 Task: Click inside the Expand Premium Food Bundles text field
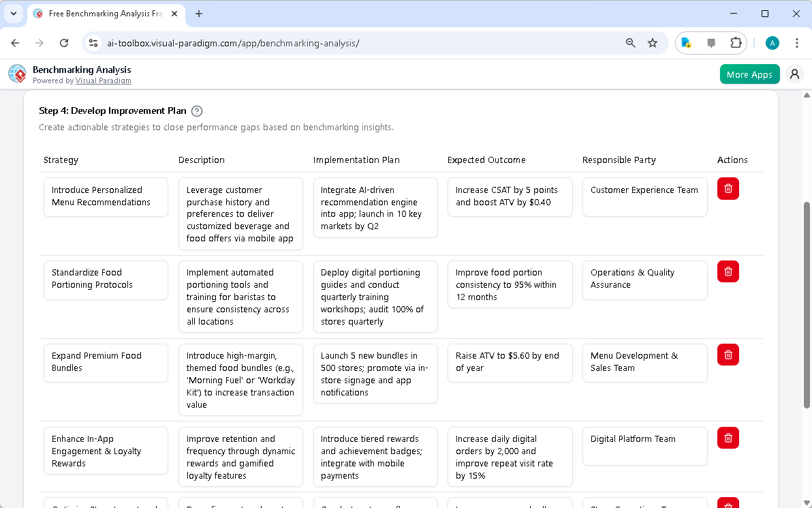click(105, 363)
